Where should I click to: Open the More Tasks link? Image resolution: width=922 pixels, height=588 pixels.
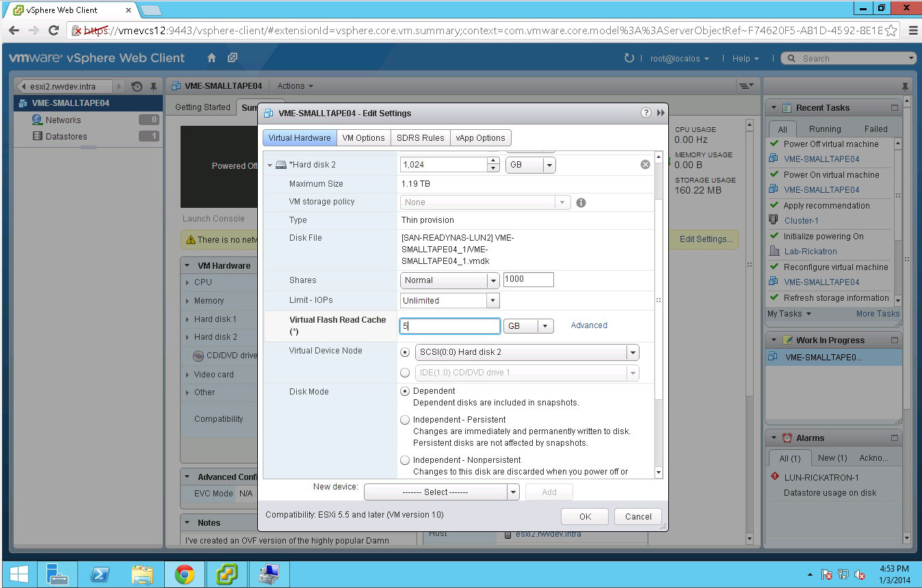[x=878, y=314]
